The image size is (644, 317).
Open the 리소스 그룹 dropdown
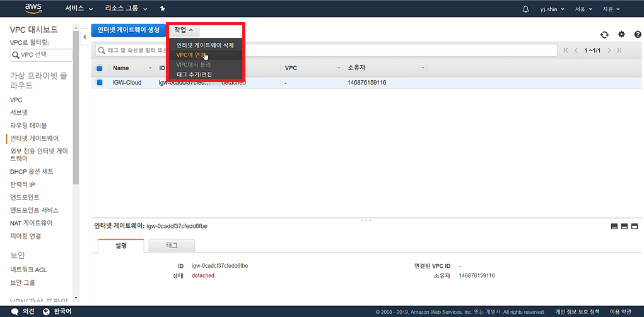[126, 9]
